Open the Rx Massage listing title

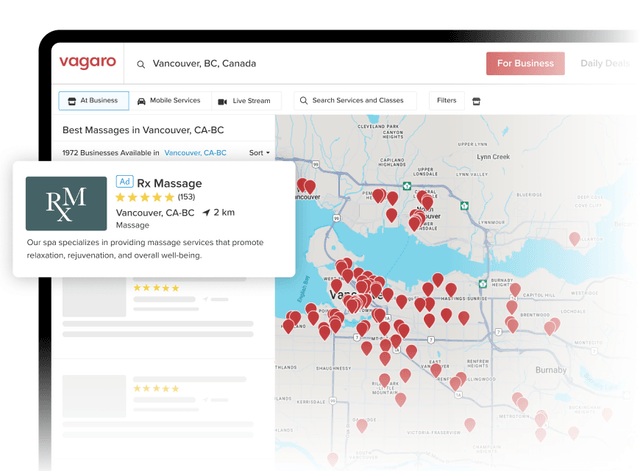[169, 183]
